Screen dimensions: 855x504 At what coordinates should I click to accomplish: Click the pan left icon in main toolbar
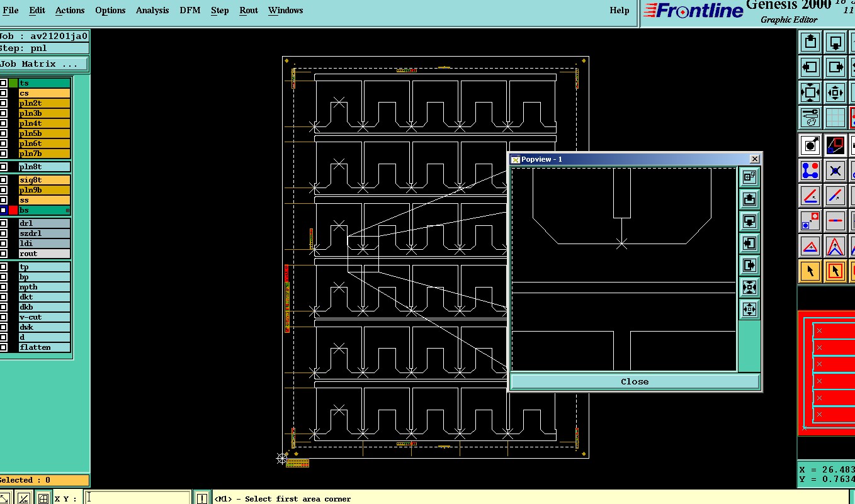pyautogui.click(x=810, y=67)
